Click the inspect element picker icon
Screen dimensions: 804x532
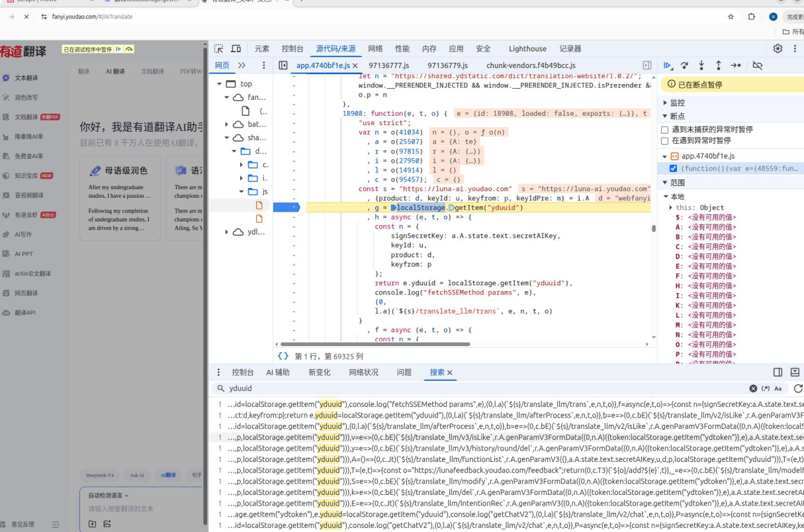218,48
